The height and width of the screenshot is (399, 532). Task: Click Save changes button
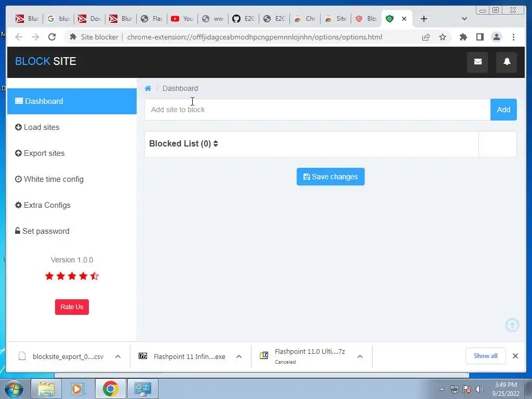point(330,177)
